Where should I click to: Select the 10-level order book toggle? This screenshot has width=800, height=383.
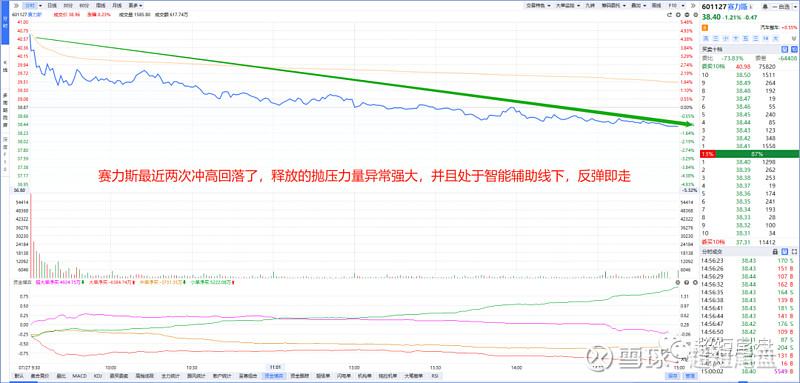pyautogui.click(x=794, y=49)
